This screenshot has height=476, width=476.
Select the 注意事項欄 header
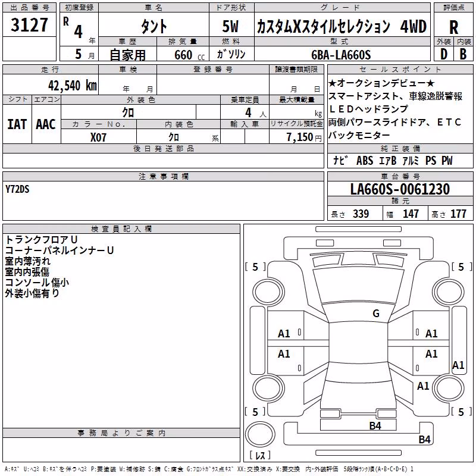coord(163,176)
